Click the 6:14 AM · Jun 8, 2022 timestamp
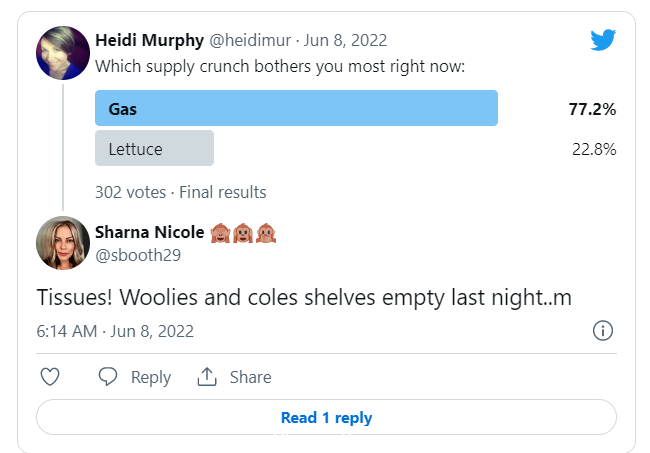Image resolution: width=650 pixels, height=453 pixels. click(x=115, y=331)
